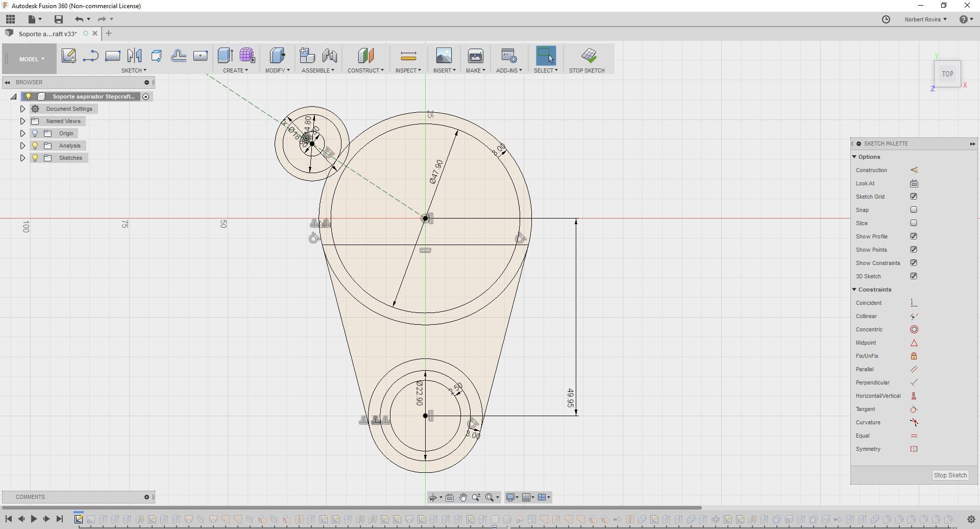Click the Stop Sketch toolbar icon

[589, 56]
